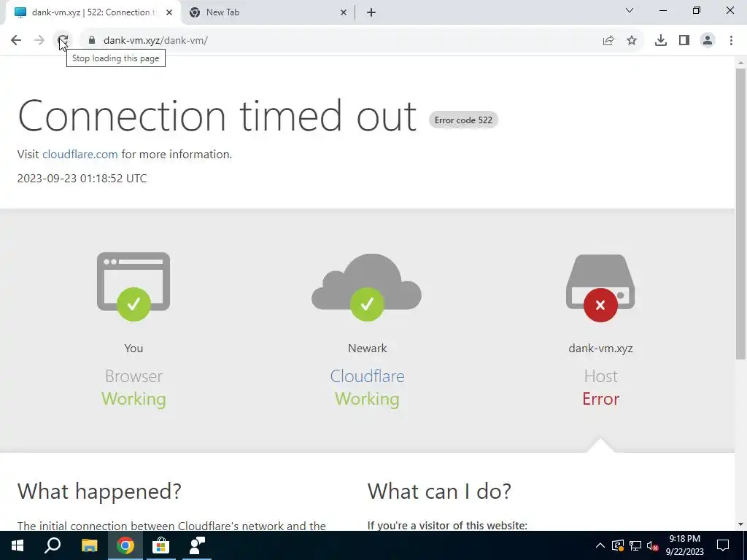This screenshot has height=560, width=747.
Task: Click the network tray icon
Action: [635, 545]
